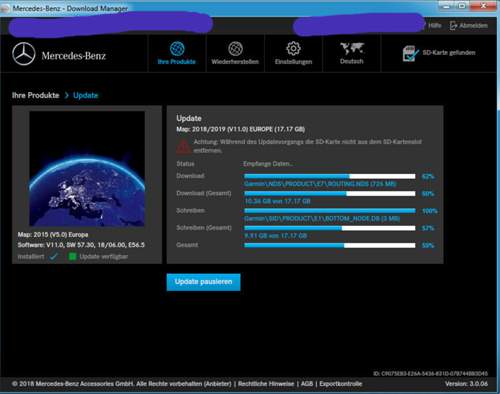Screen dimensions: 500x394
Task: Open the AGB footer link
Action: point(307,384)
